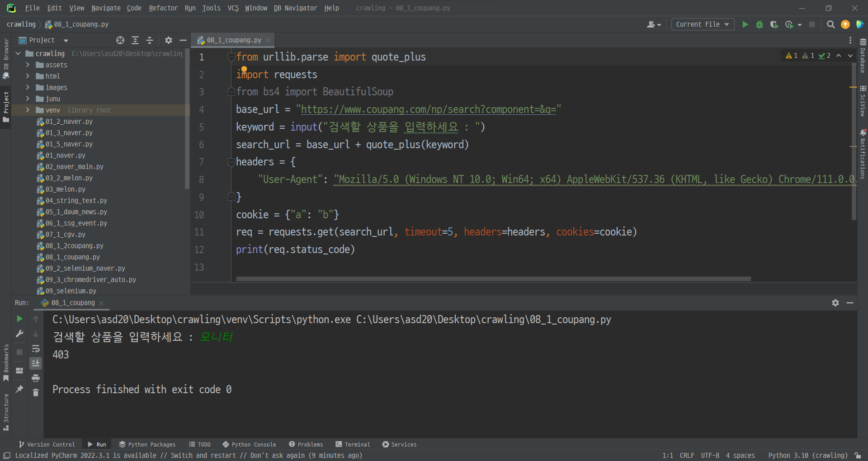868x461 pixels.
Task: Open Run panel settings gear
Action: (835, 303)
